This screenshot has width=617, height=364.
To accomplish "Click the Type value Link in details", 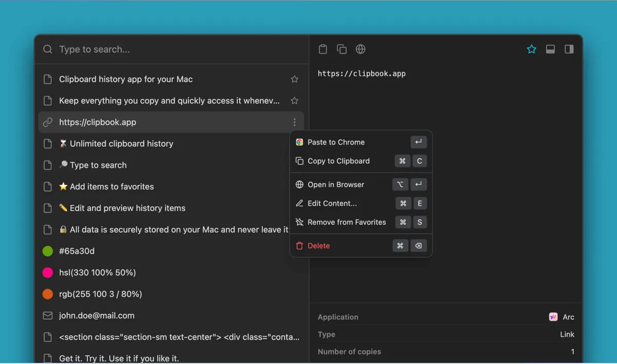I will [x=567, y=335].
